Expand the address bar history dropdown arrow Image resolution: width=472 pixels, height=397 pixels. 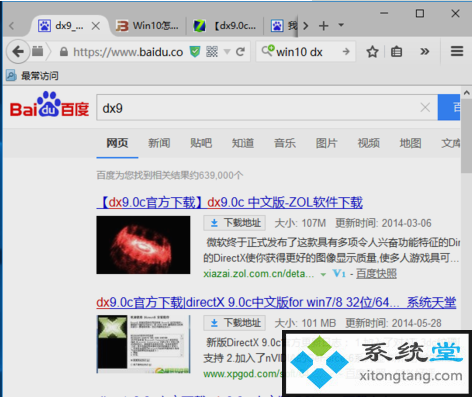(x=227, y=52)
